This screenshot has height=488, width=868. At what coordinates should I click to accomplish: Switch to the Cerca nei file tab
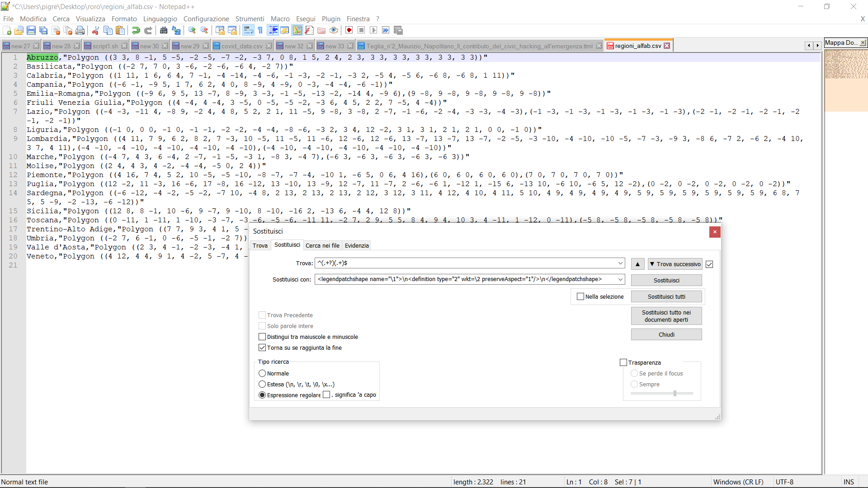[x=322, y=246]
